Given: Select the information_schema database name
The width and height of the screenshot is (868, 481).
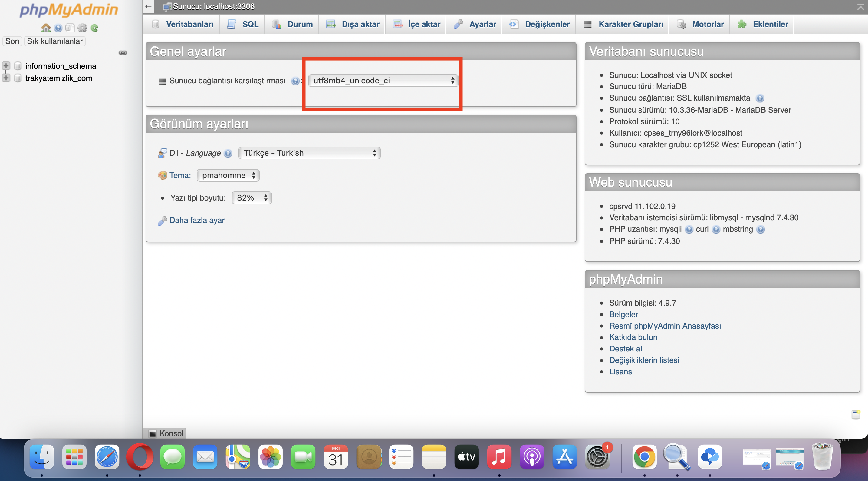Looking at the screenshot, I should click(x=61, y=66).
